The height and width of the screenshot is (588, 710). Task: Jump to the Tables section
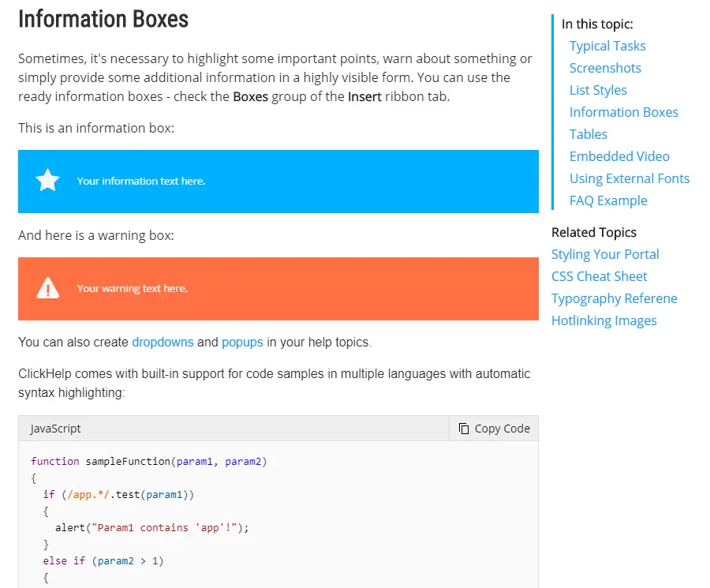[x=589, y=134]
